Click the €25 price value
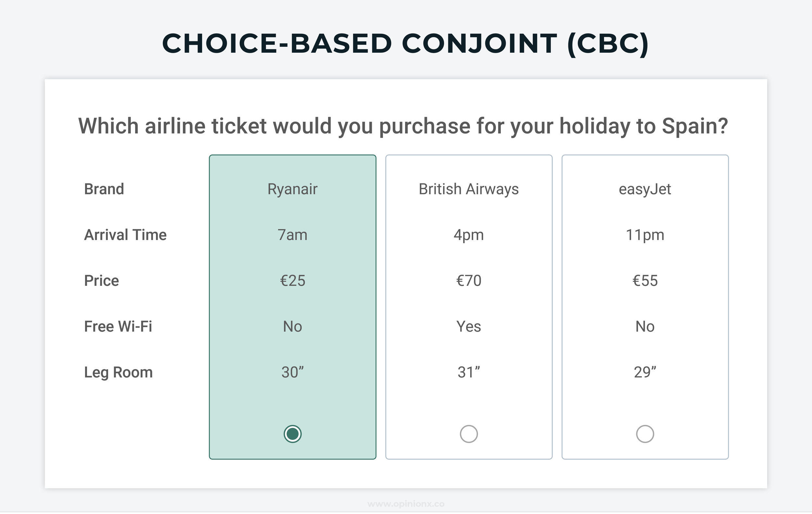 pos(292,281)
